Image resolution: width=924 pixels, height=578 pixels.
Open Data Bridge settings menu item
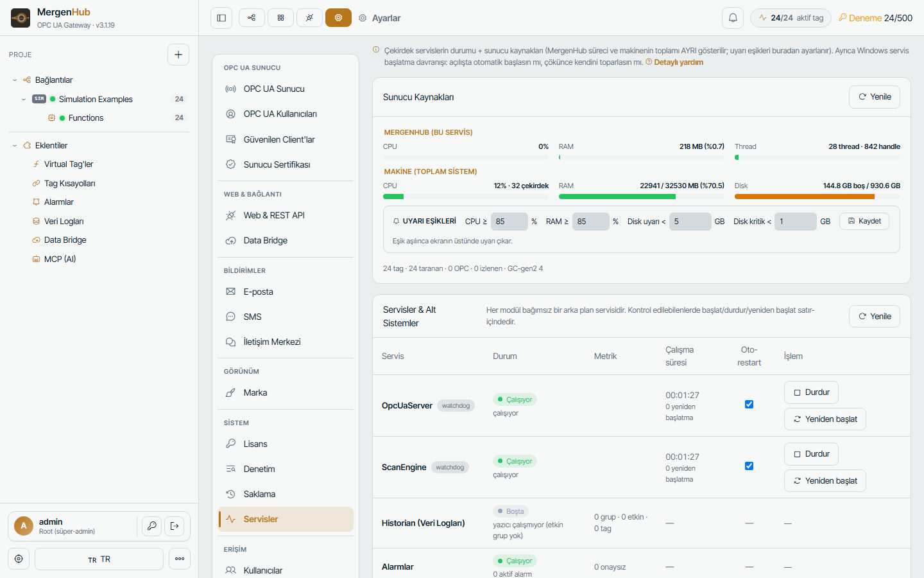click(286, 241)
